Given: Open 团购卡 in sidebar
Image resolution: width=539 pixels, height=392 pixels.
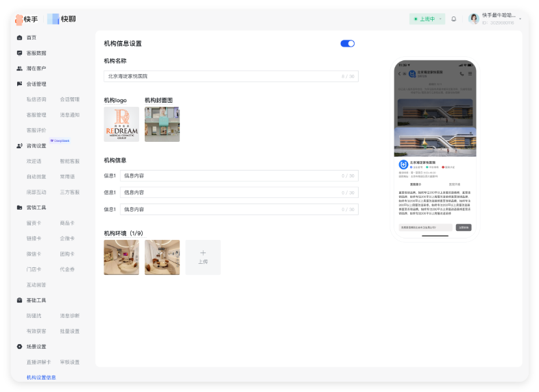Looking at the screenshot, I should (67, 254).
